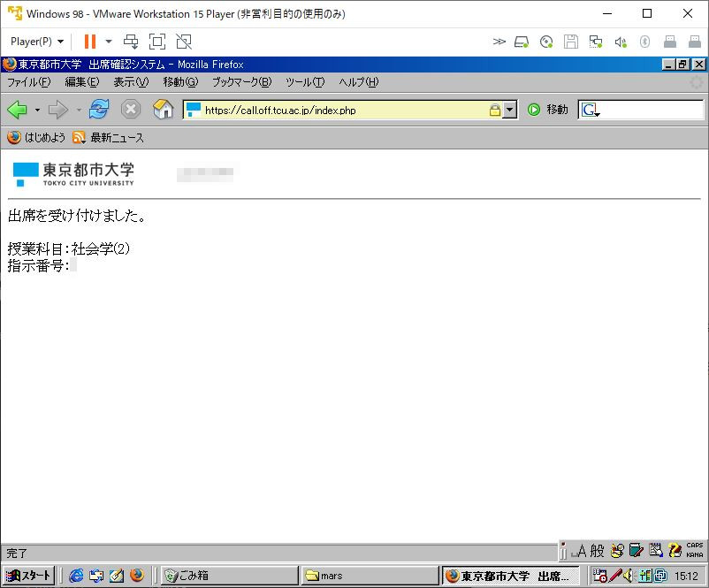Open power options arrow beside pause button
709x588 pixels.
[x=109, y=42]
